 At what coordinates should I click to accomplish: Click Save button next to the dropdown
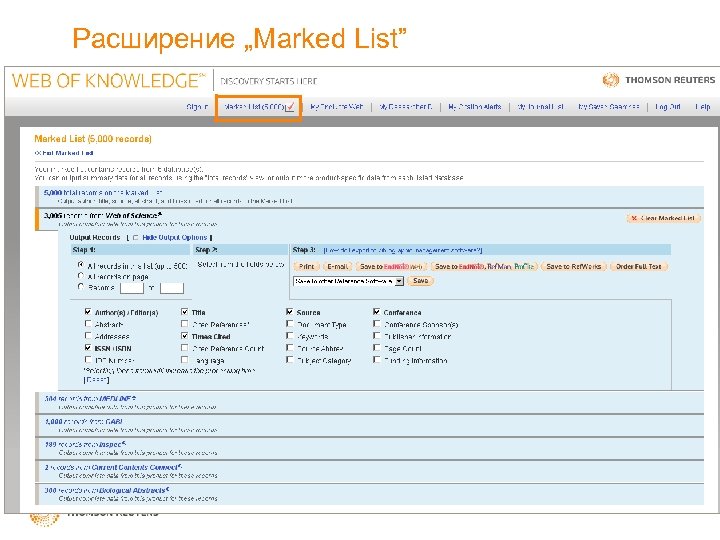421,281
